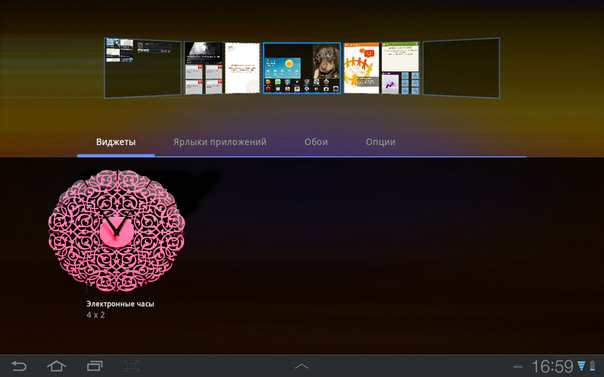Tap the screenshot capture icon
Screen dimensions: 604x377
(x=132, y=366)
